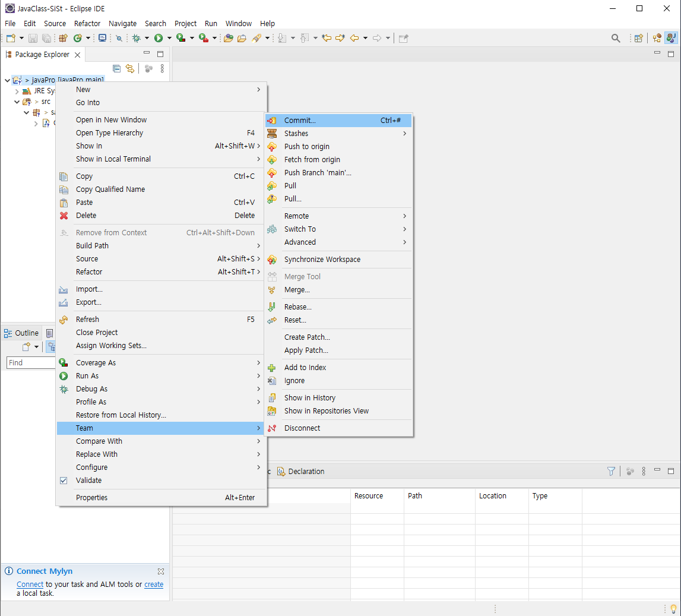Screen dimensions: 681x616
Task: Collapse the src folder node
Action: pos(17,102)
